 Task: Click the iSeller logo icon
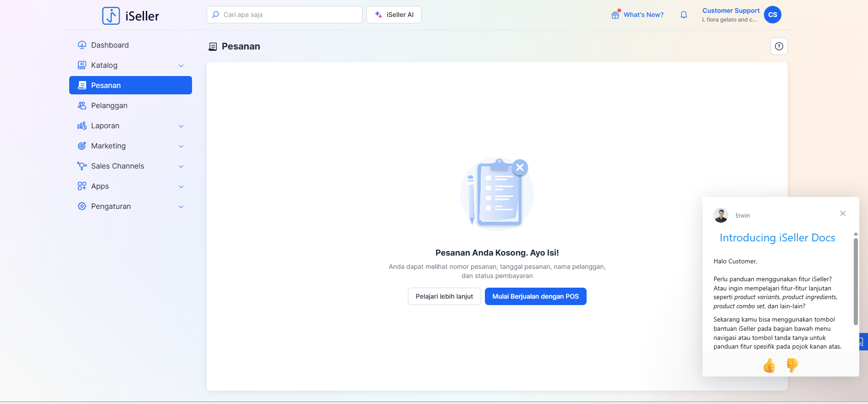coord(111,16)
